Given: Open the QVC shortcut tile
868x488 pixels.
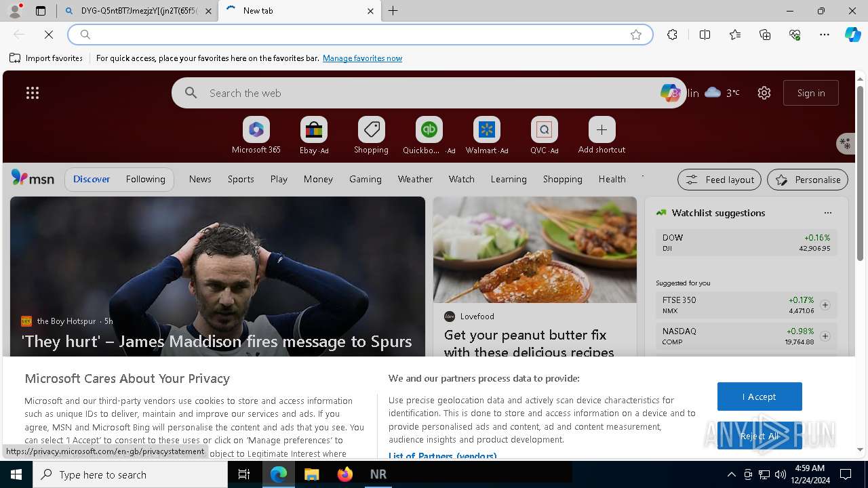Looking at the screenshot, I should (544, 135).
